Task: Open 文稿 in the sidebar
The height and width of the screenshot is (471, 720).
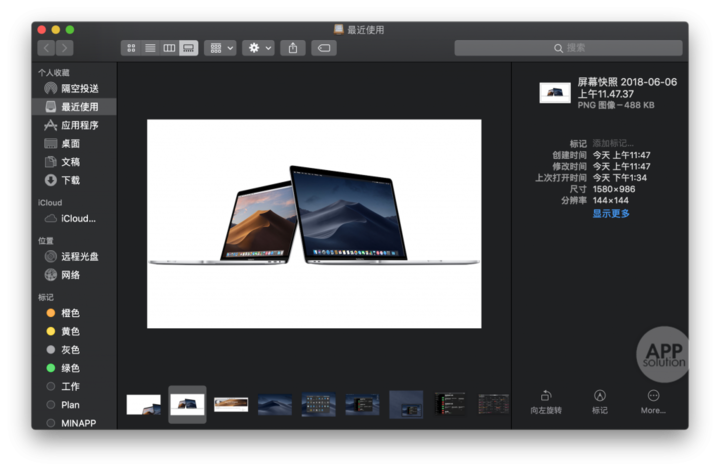Action: point(74,162)
